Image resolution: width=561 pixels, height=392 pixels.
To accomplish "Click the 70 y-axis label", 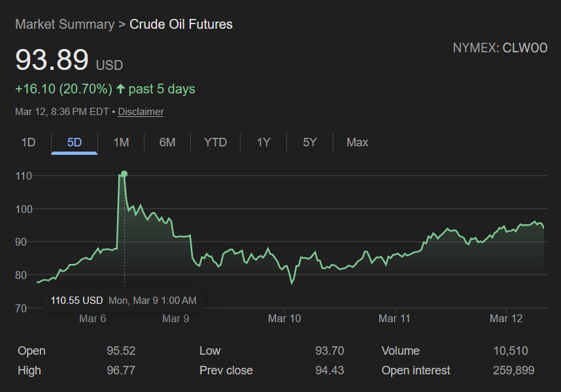I will click(x=21, y=308).
